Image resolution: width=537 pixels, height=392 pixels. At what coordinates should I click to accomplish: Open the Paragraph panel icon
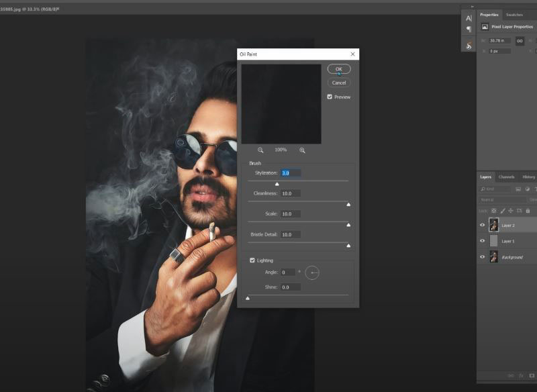coord(469,30)
